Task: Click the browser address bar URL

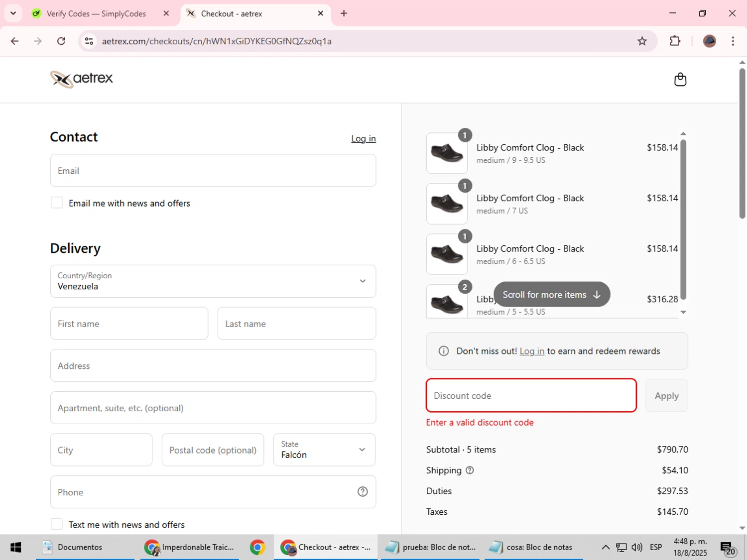Action: click(217, 41)
